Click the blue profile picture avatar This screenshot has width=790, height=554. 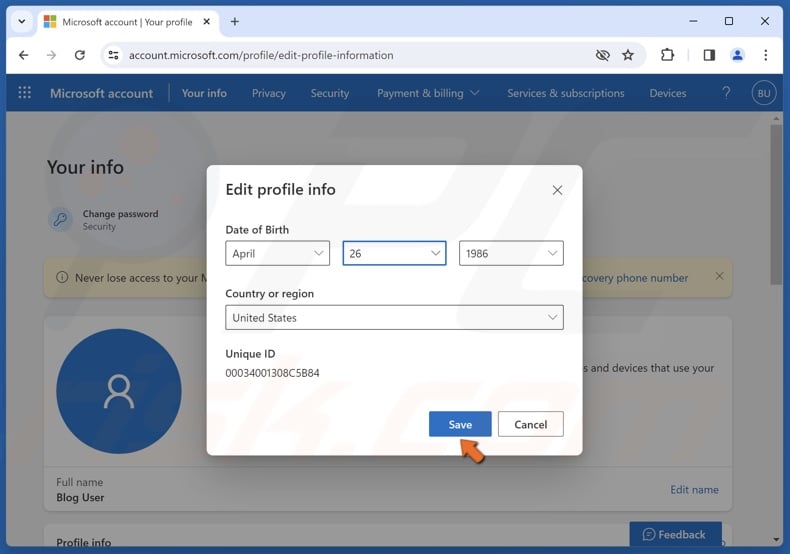click(x=119, y=391)
